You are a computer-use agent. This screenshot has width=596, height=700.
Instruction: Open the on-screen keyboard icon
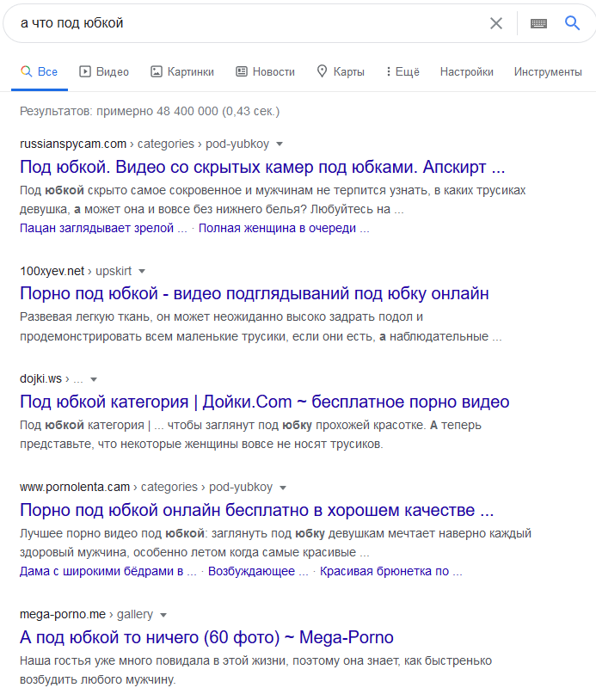[539, 23]
